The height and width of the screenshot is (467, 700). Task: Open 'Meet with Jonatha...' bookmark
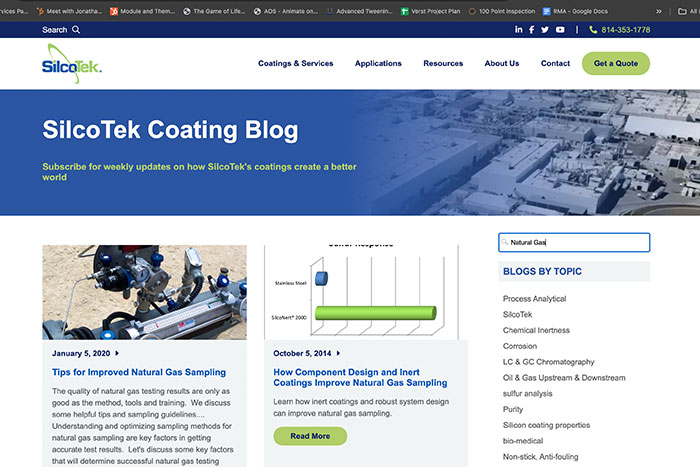(69, 11)
